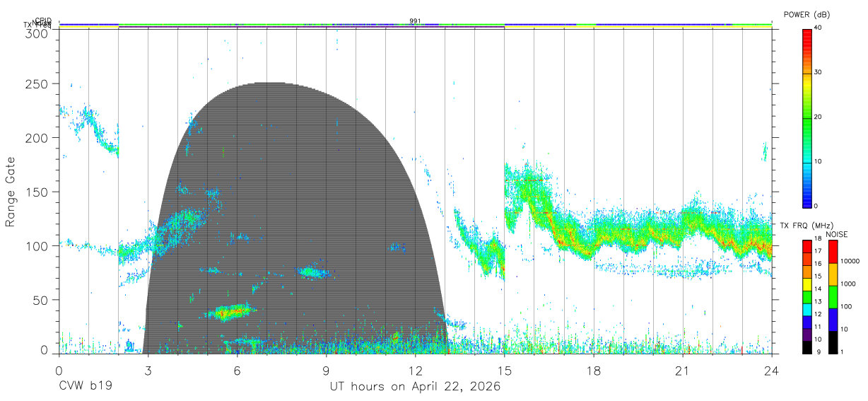The height and width of the screenshot is (401, 868).
Task: Click the NOISE legend title
Action: [x=838, y=234]
